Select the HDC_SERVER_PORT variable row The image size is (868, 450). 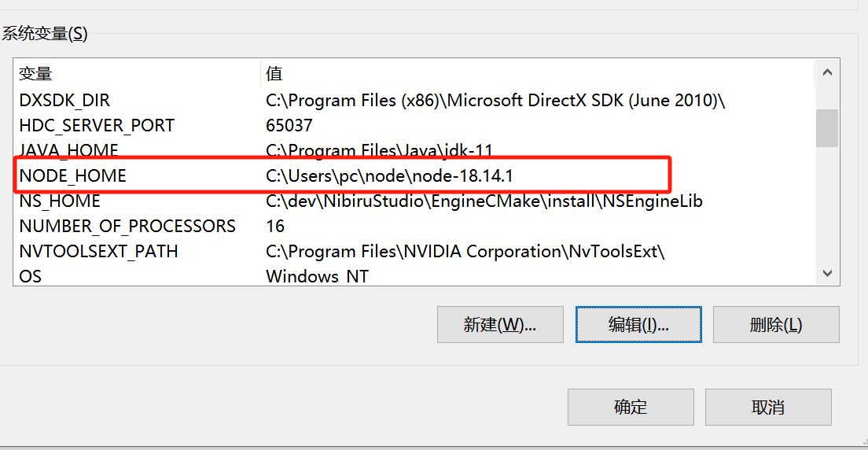click(x=97, y=126)
